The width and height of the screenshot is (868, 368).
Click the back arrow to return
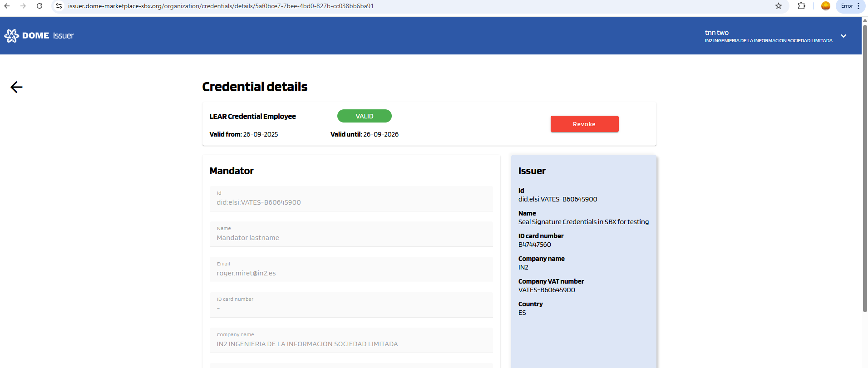tap(16, 87)
